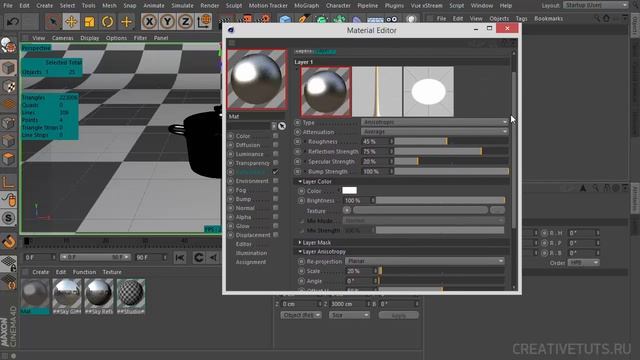
Task: Enable the Environment channel checkbox
Action: coord(276,181)
